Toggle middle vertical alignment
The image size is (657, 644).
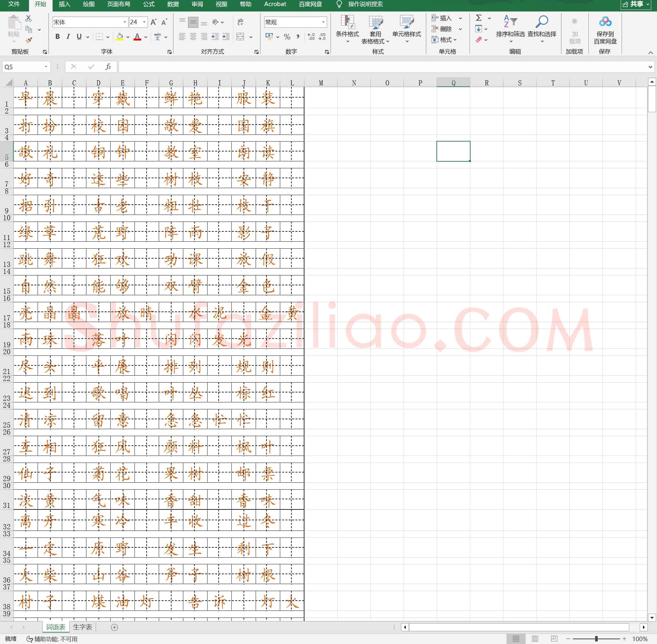coord(193,22)
